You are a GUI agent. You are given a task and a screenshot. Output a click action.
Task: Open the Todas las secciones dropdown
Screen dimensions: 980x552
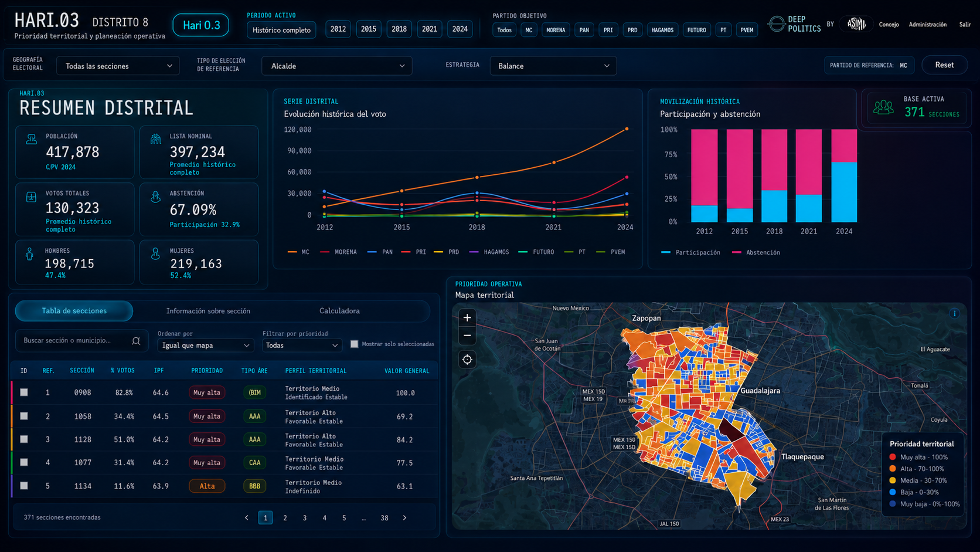point(118,66)
